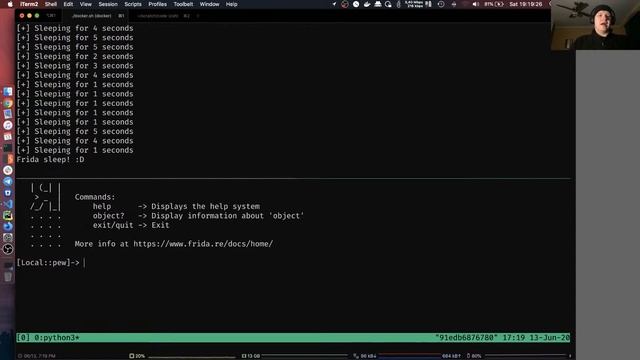This screenshot has height=360, width=640.
Task: Open the Edit menu
Action: (x=68, y=4)
